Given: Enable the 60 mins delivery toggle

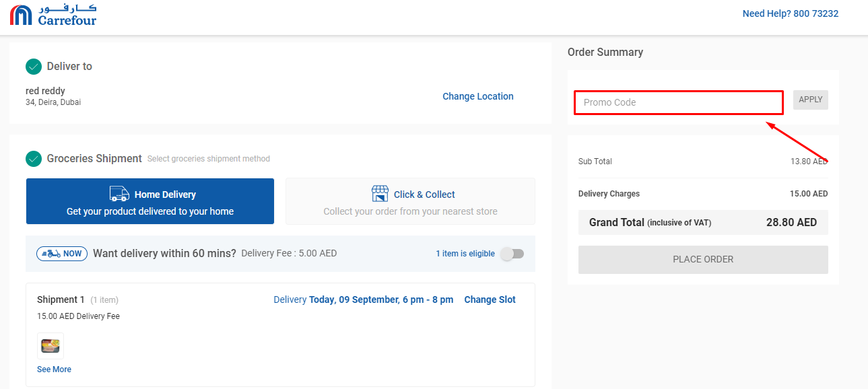Looking at the screenshot, I should pos(512,254).
